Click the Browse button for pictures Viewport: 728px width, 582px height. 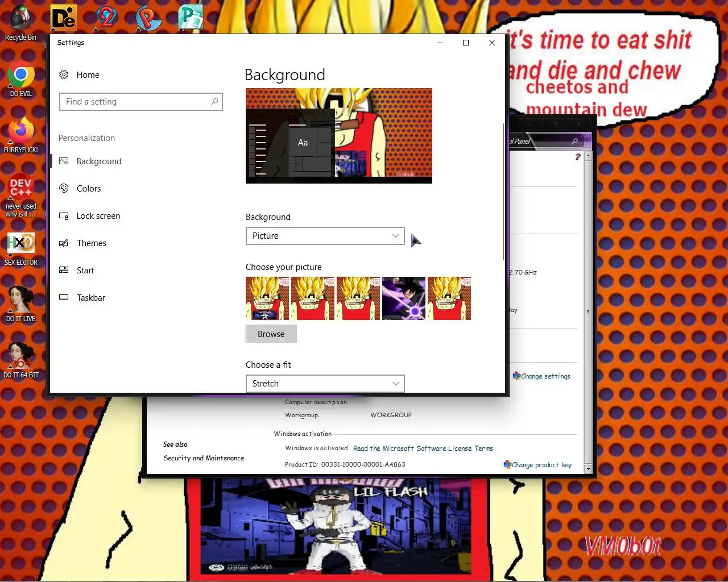[x=271, y=334]
